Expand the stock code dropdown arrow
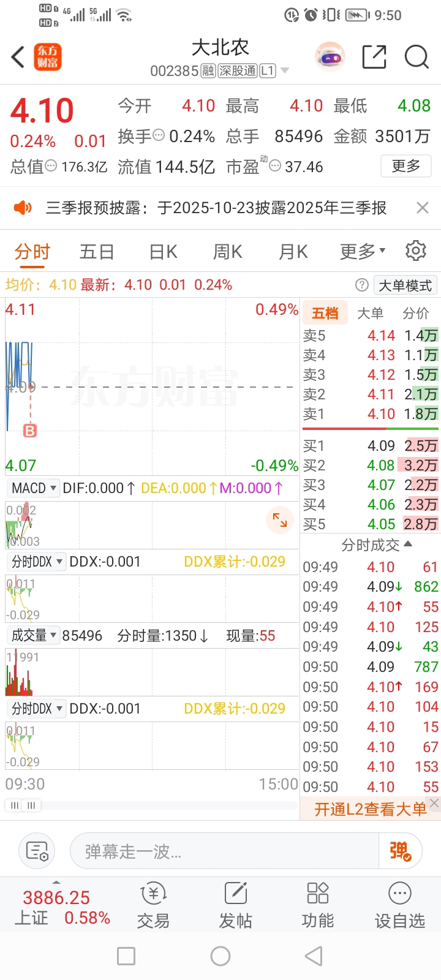The image size is (441, 980). coord(285,71)
